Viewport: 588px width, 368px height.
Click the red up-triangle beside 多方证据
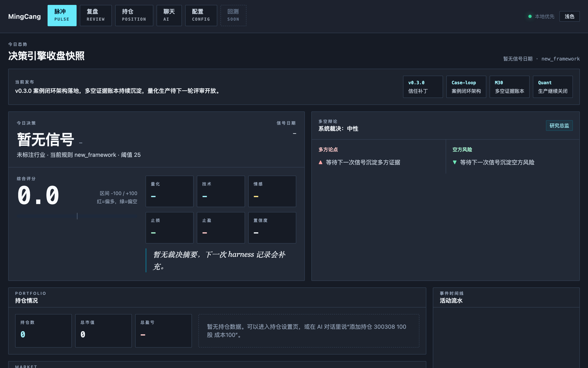click(321, 162)
